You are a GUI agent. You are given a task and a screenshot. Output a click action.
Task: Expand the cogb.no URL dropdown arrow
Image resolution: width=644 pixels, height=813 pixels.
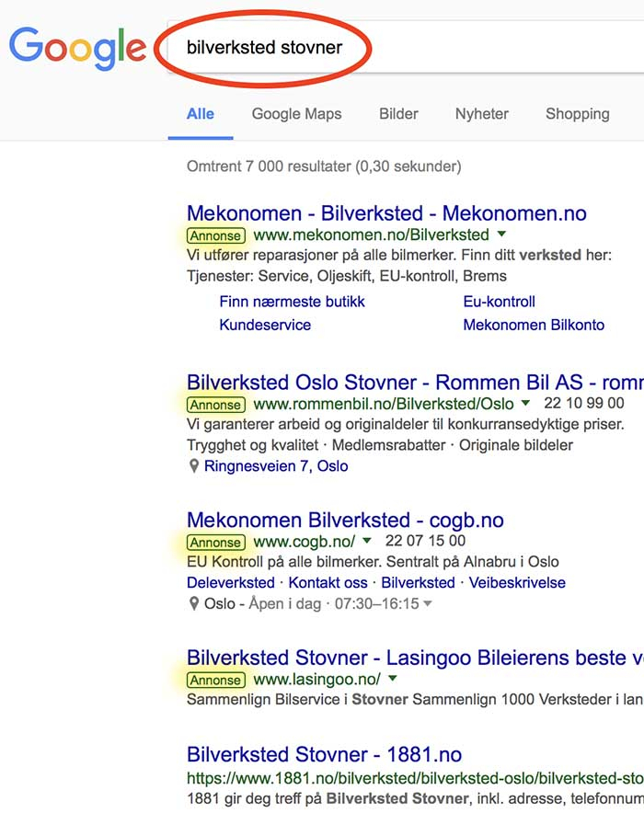tap(366, 541)
